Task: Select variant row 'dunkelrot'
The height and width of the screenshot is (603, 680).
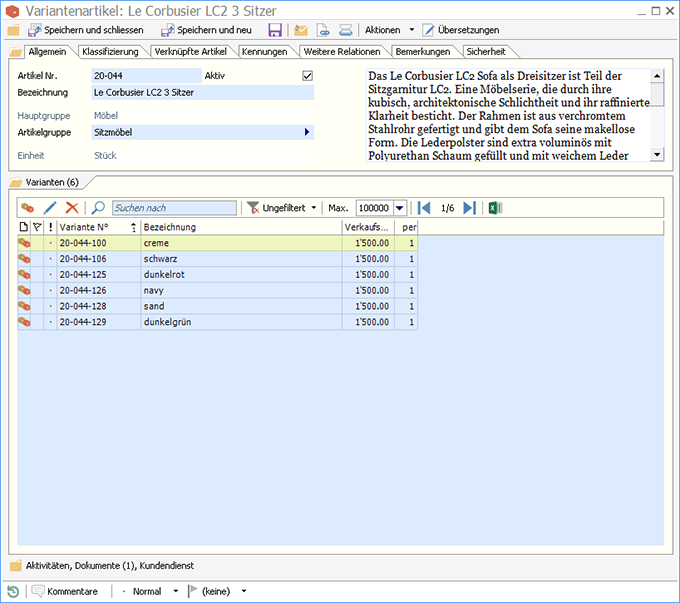Action: tap(217, 275)
